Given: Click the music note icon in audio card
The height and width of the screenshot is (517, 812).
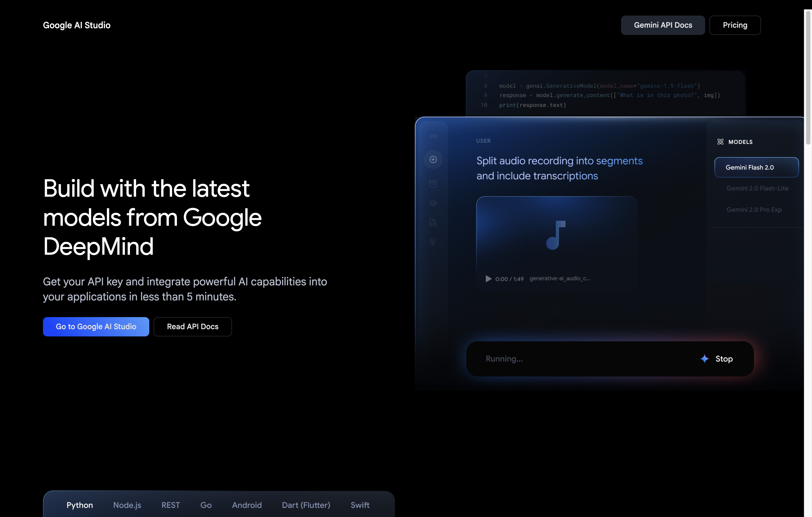Looking at the screenshot, I should (556, 235).
